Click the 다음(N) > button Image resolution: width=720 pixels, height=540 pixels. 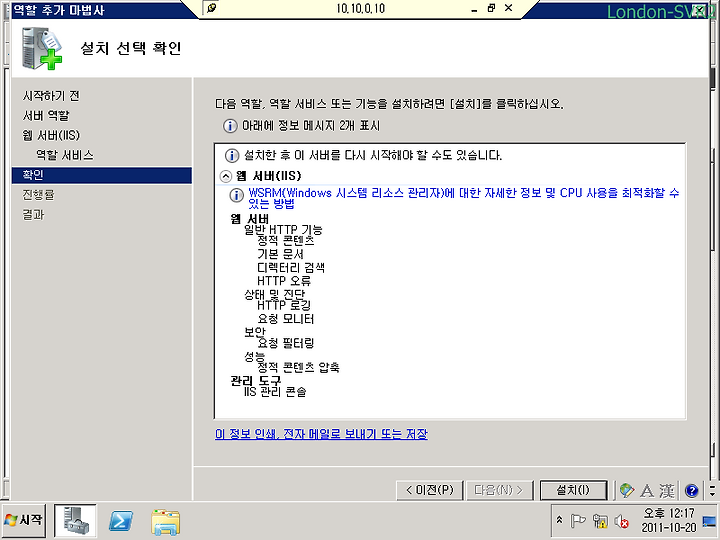pyautogui.click(x=499, y=490)
